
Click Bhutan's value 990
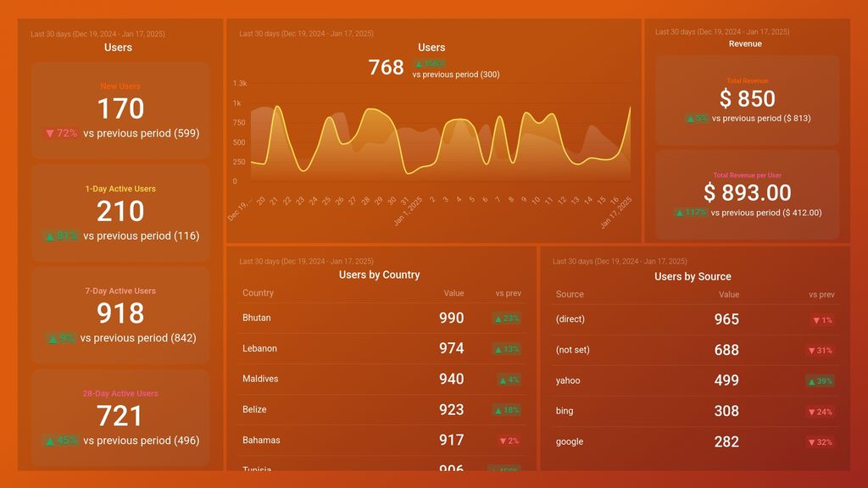[x=451, y=319]
